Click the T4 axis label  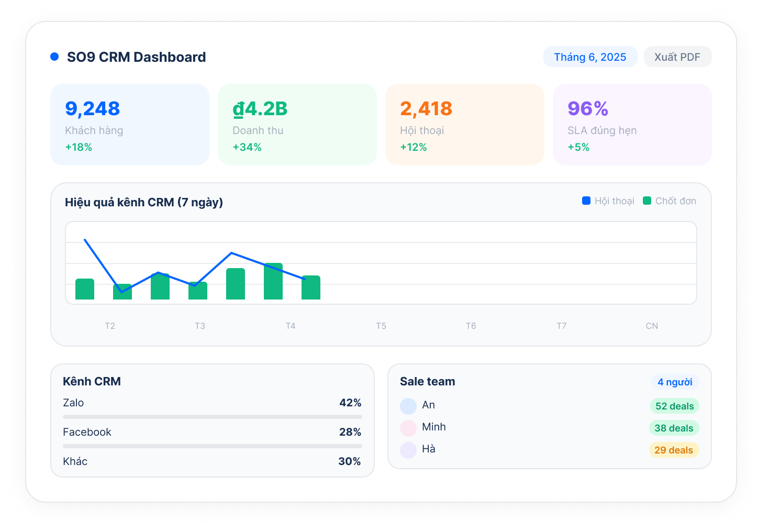point(291,326)
